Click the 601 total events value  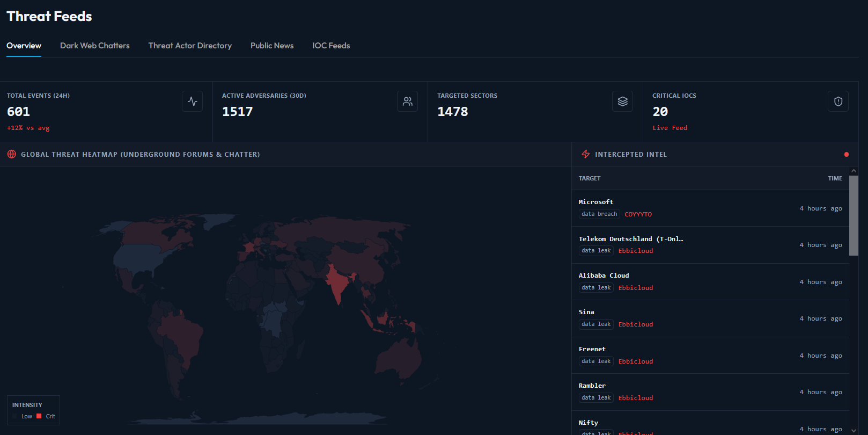click(x=18, y=112)
